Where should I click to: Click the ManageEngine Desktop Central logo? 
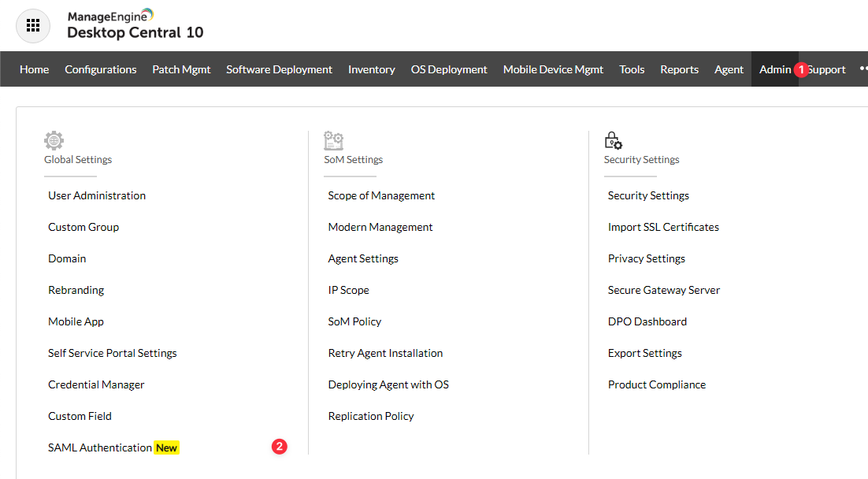pyautogui.click(x=135, y=24)
